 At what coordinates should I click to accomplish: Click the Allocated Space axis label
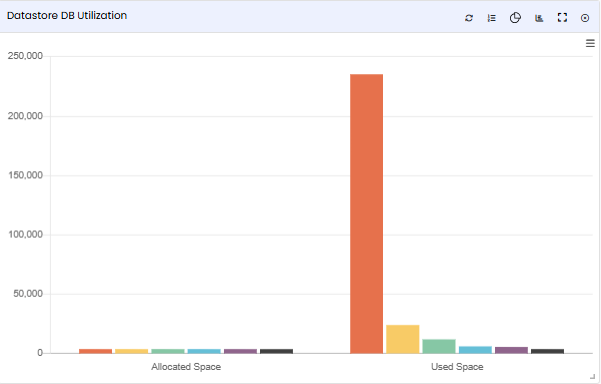click(186, 367)
